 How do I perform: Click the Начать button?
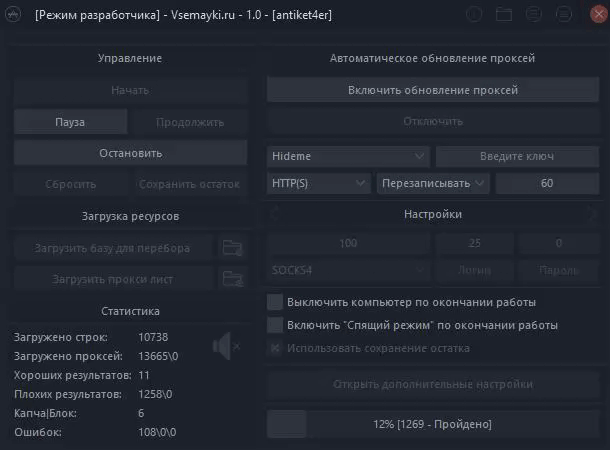coord(130,91)
